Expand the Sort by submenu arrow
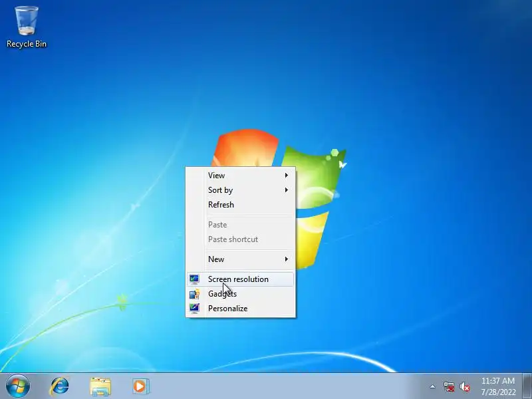Screen dimensions: 532x399 (x=287, y=190)
